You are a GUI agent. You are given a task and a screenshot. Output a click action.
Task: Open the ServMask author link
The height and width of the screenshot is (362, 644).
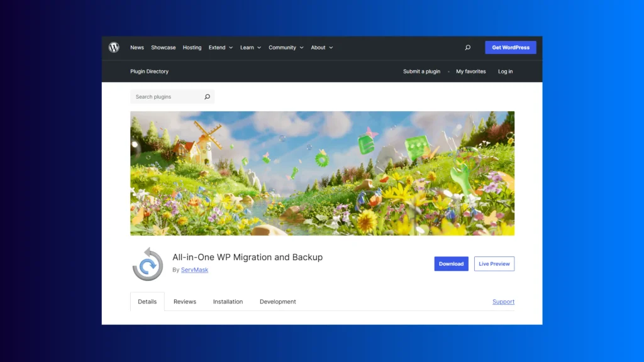(x=194, y=270)
